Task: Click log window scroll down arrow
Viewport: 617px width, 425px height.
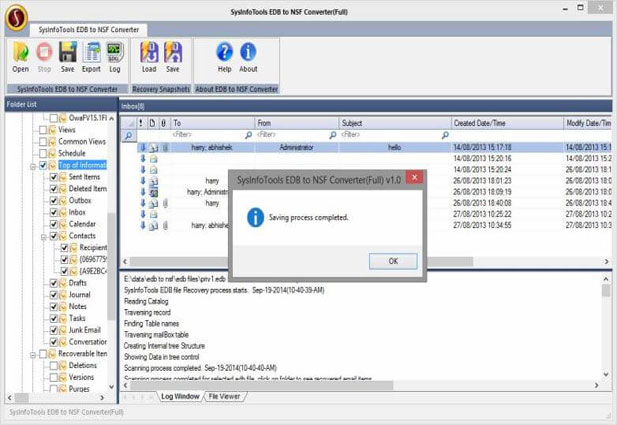Action: pyautogui.click(x=606, y=374)
